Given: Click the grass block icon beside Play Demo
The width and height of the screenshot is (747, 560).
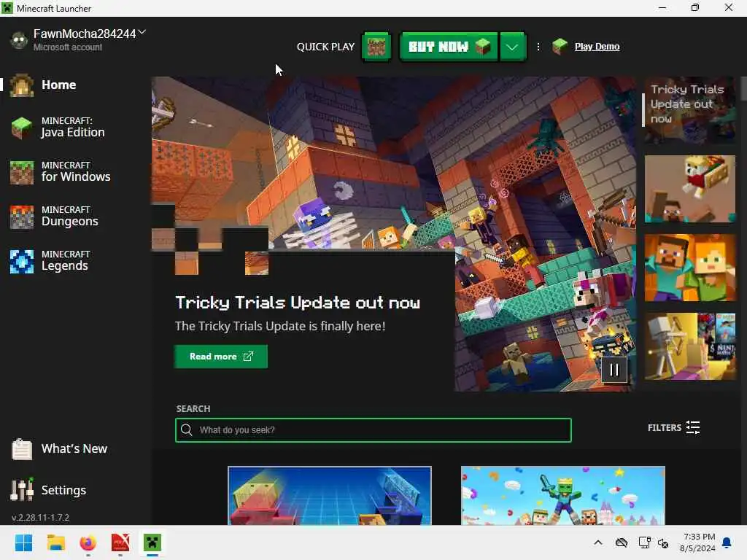Looking at the screenshot, I should tap(560, 46).
